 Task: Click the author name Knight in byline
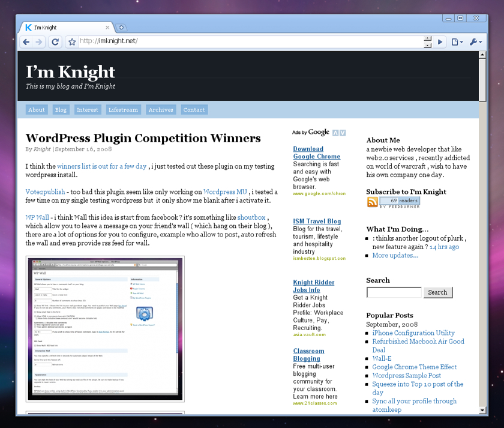coord(42,149)
